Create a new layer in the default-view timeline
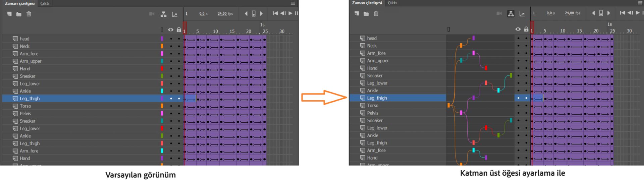 [x=9, y=14]
